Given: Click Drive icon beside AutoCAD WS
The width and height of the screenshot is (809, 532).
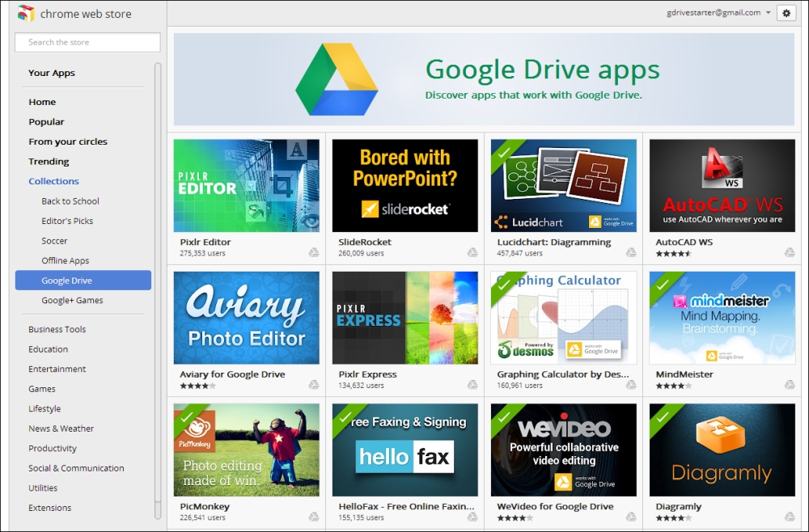Looking at the screenshot, I should tap(790, 252).
